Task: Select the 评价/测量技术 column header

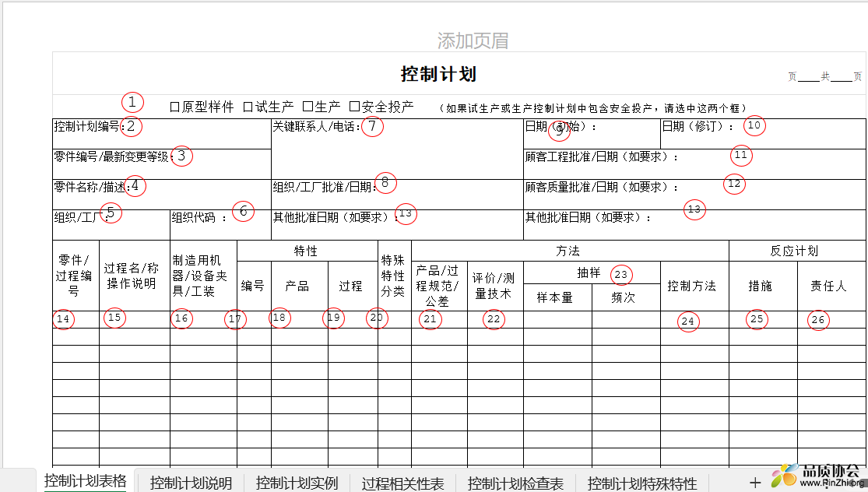Action: [x=495, y=286]
